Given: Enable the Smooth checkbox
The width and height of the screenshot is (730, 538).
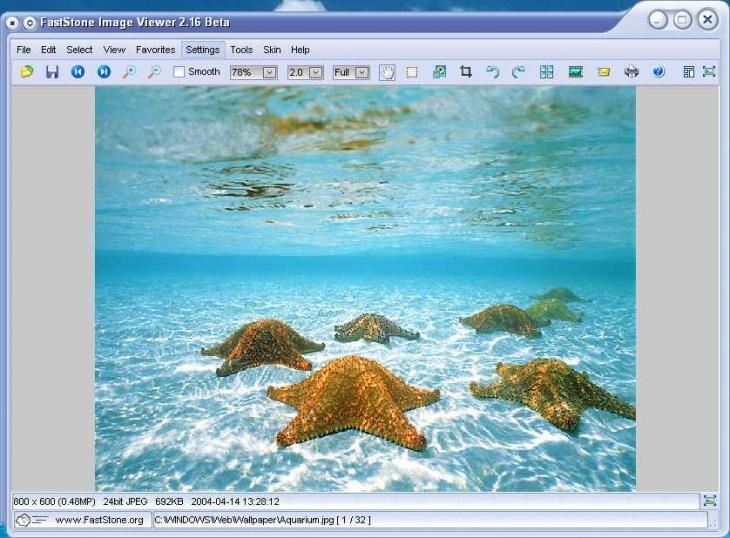Looking at the screenshot, I should (x=179, y=72).
